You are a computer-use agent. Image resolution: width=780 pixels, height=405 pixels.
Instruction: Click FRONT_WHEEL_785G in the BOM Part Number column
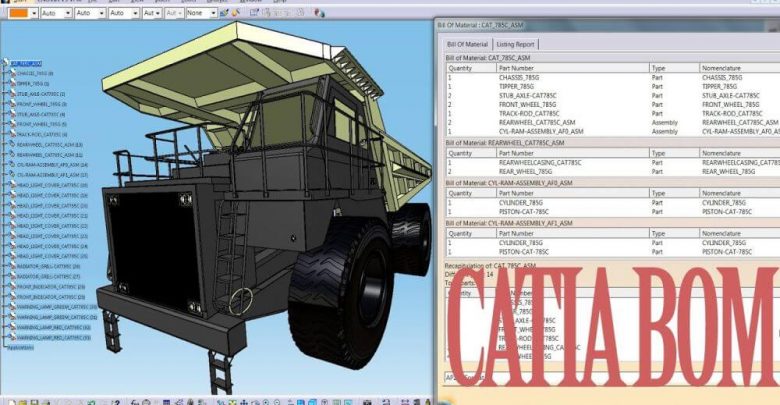(528, 104)
